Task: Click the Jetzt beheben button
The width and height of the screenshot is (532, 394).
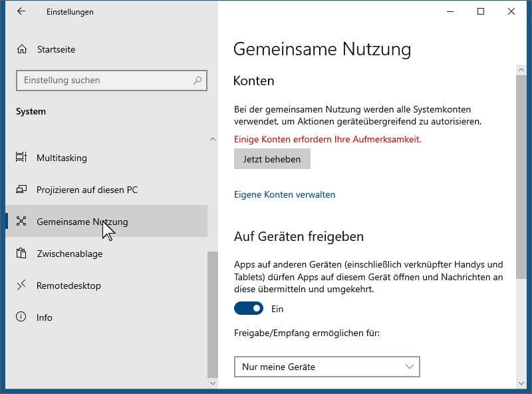Action: 272,159
